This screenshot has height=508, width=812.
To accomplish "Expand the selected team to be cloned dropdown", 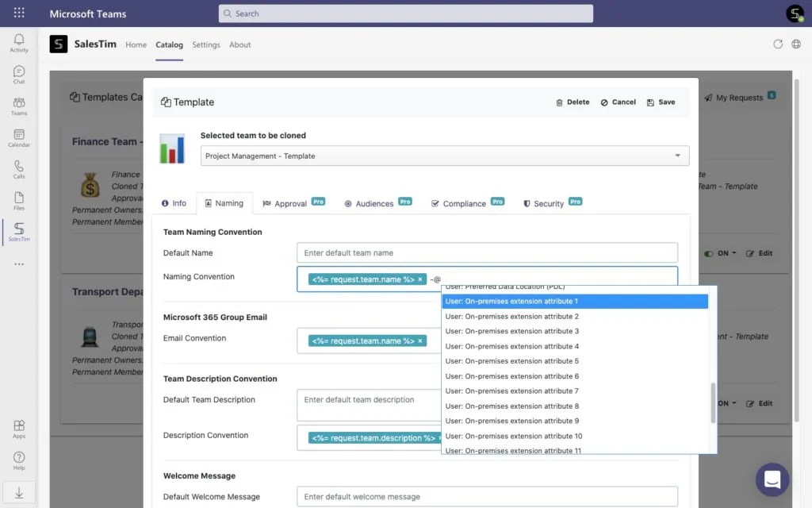I will (x=677, y=156).
